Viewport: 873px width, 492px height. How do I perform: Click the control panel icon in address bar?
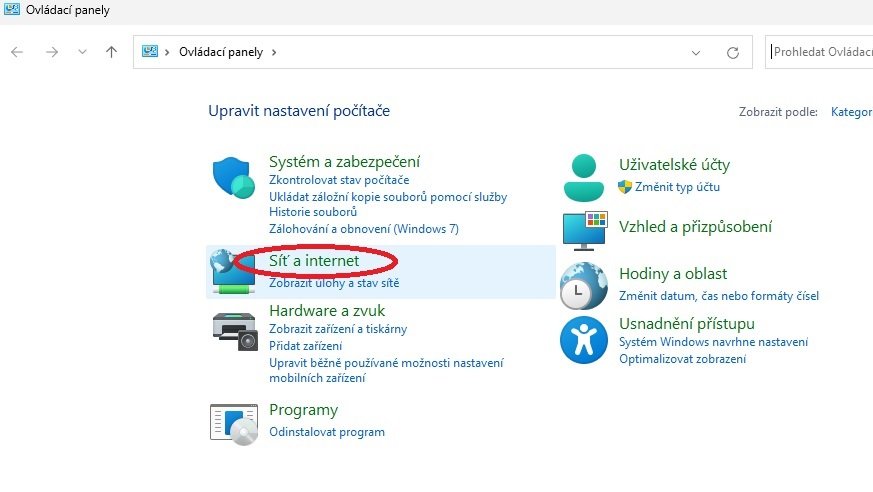tap(150, 52)
